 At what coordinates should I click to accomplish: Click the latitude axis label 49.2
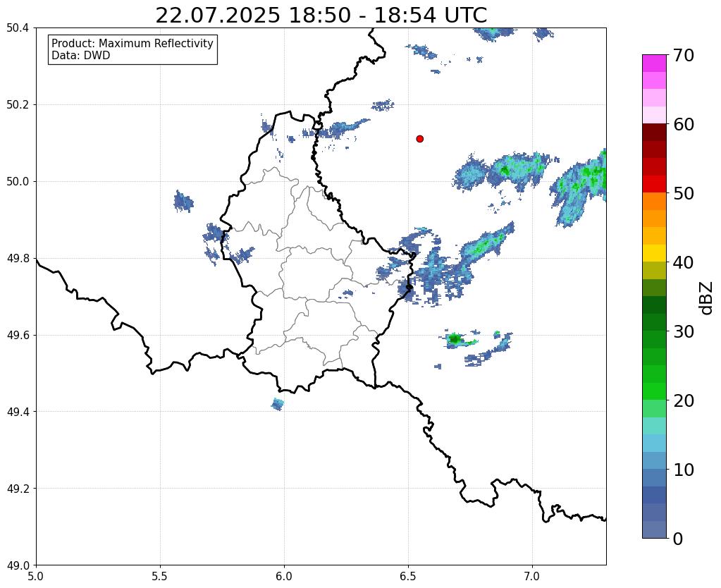pos(18,488)
